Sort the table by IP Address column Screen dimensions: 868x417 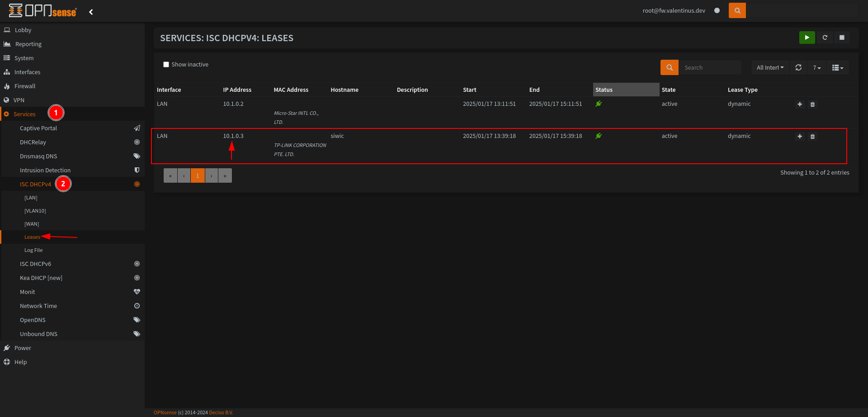tap(237, 90)
